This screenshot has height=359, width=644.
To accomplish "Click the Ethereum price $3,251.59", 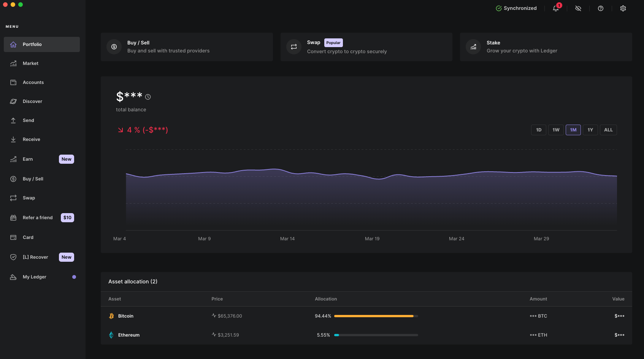I will pos(228,335).
